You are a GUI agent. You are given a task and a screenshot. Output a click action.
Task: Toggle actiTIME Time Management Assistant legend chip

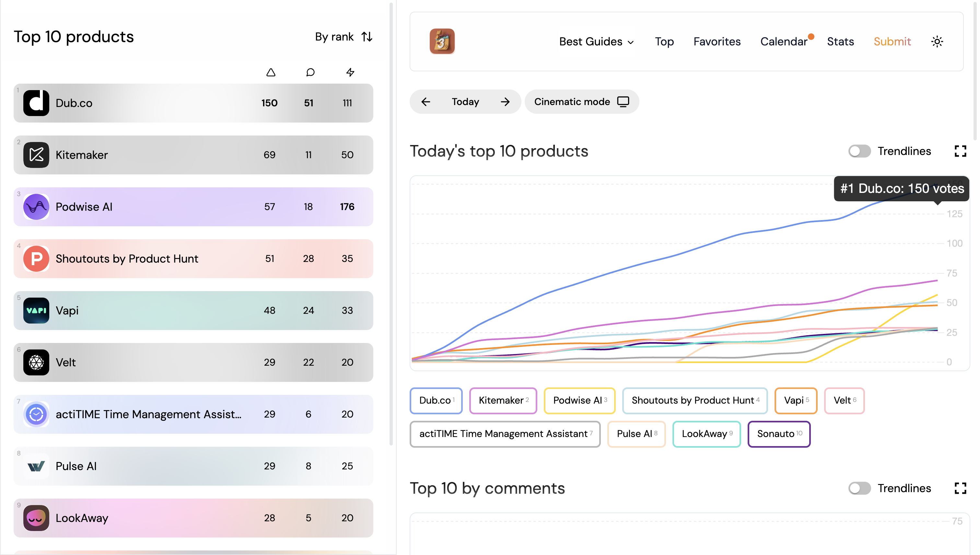click(505, 434)
